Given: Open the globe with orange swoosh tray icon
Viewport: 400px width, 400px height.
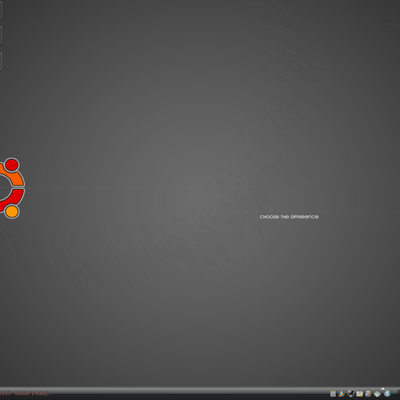Looking at the screenshot, I should pyautogui.click(x=342, y=394).
